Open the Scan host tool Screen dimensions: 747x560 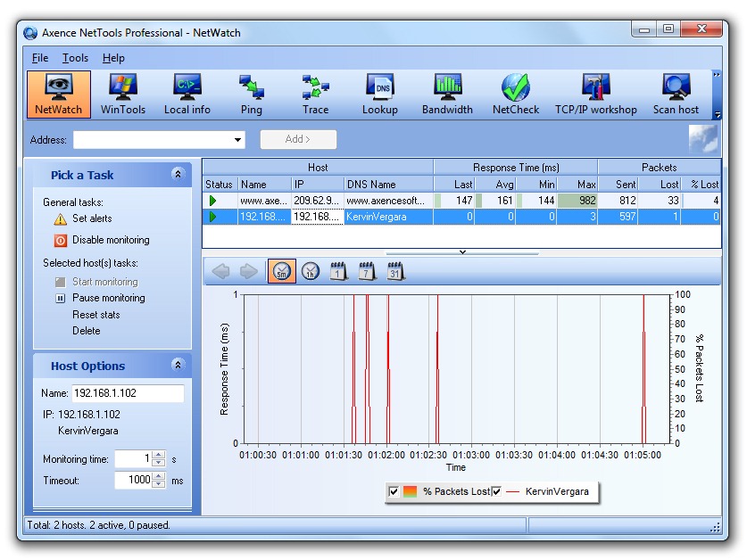(676, 95)
